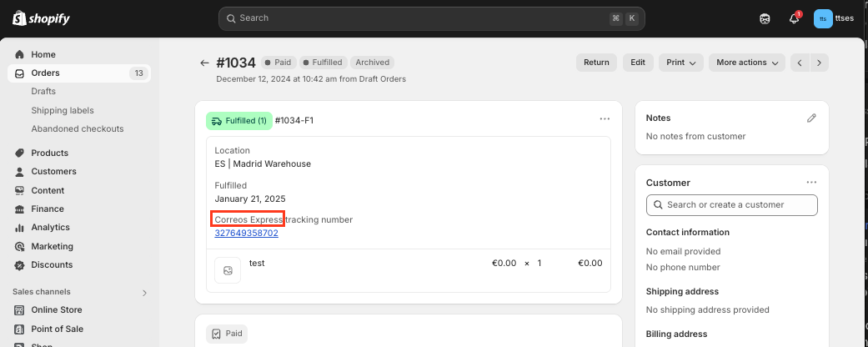The width and height of the screenshot is (868, 347).
Task: Click the Paid status badge in header
Action: [279, 63]
